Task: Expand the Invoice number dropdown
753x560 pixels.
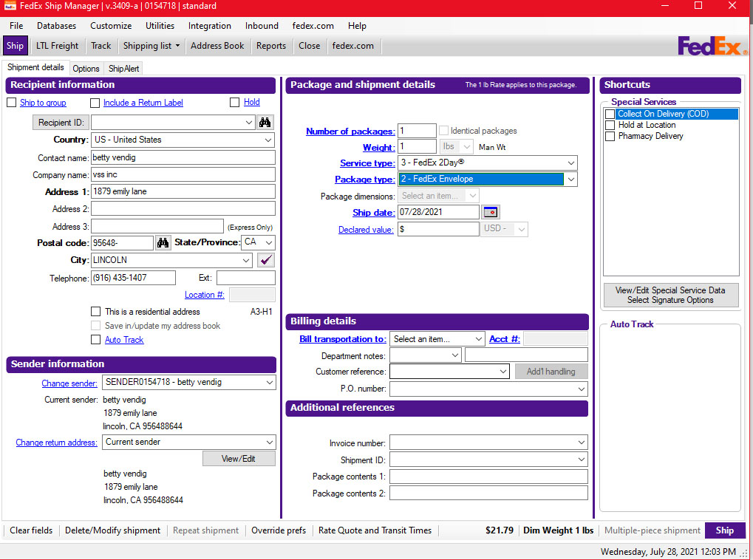Action: [582, 443]
